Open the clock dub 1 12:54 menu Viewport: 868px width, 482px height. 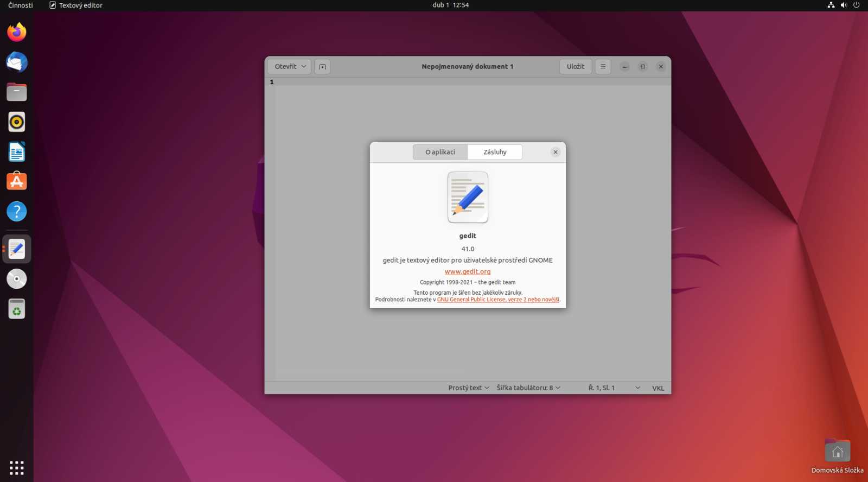tap(450, 5)
